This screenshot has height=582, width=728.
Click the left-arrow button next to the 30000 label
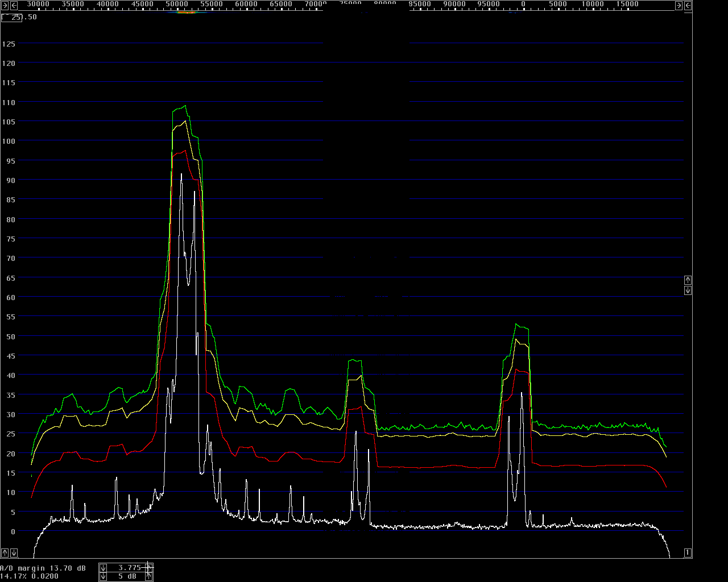pyautogui.click(x=14, y=6)
